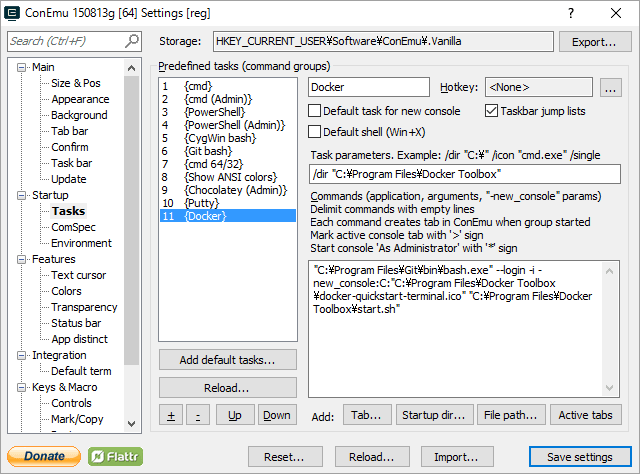
Task: Open the Default term settings page
Action: click(81, 371)
